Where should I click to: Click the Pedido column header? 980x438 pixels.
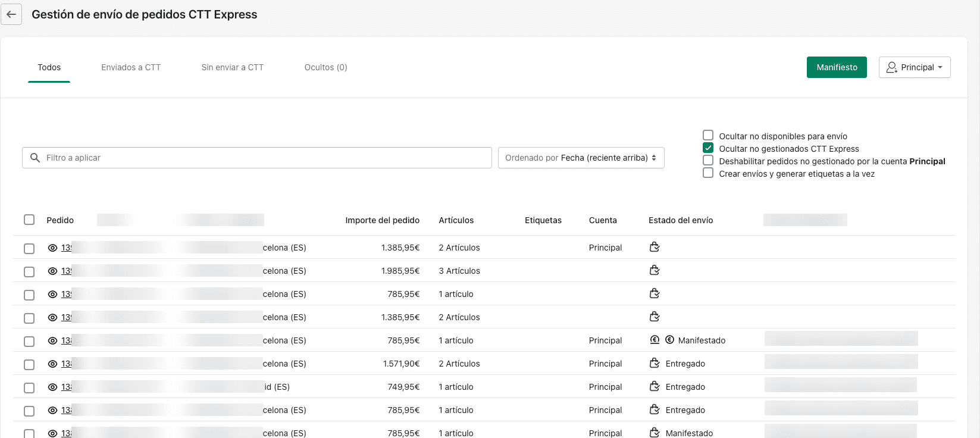click(x=60, y=220)
